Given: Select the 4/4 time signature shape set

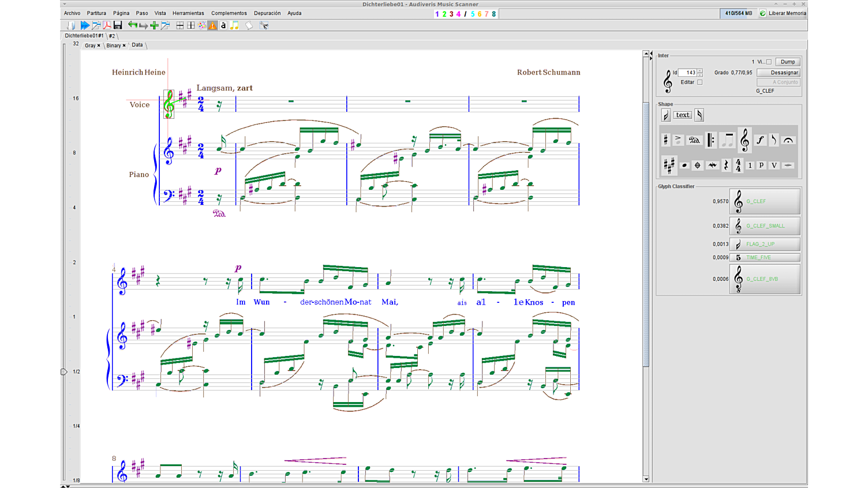Looking at the screenshot, I should click(x=738, y=166).
